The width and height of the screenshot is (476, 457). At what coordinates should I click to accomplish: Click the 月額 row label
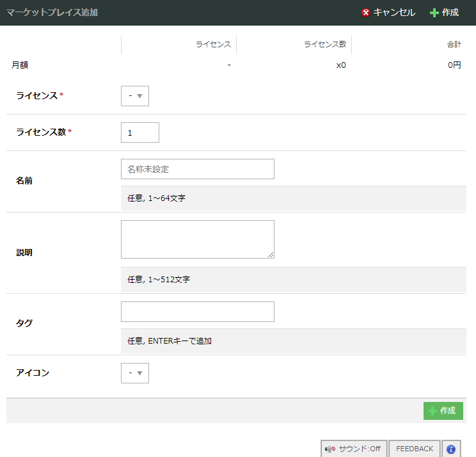tap(20, 65)
